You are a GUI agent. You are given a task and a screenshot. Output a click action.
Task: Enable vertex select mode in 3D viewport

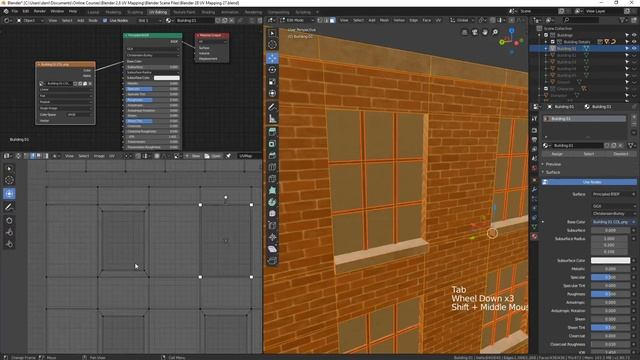pyautogui.click(x=320, y=20)
